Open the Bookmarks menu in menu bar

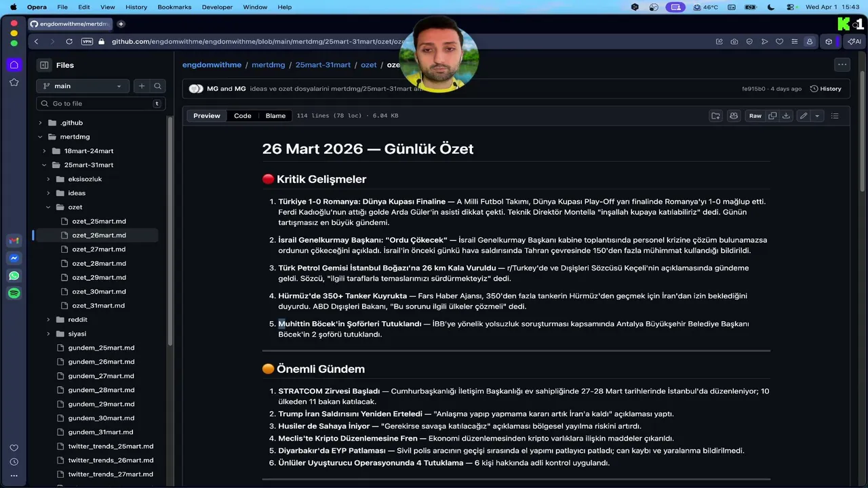pyautogui.click(x=174, y=7)
